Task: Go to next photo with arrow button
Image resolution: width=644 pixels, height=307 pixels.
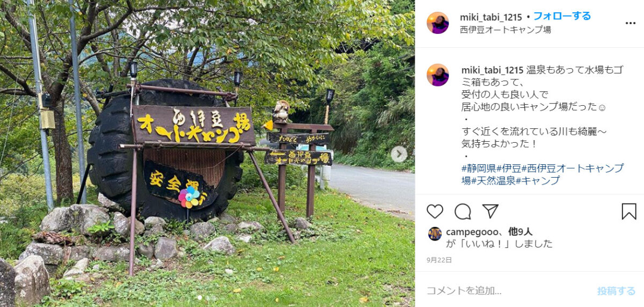Action: click(x=399, y=155)
